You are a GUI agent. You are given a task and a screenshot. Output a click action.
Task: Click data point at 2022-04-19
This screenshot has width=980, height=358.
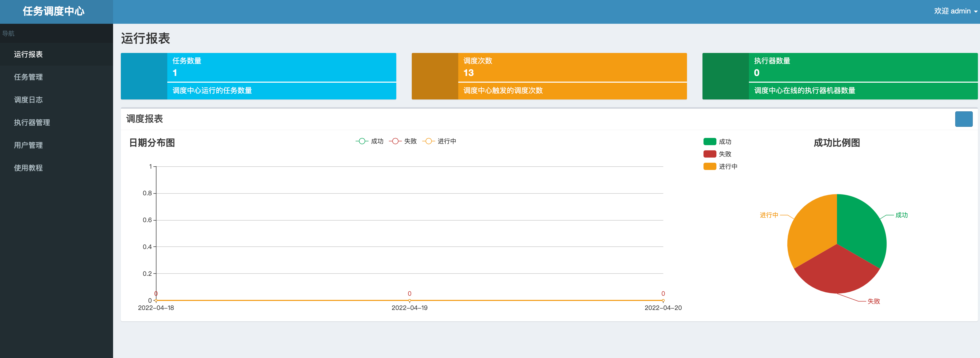[409, 301]
